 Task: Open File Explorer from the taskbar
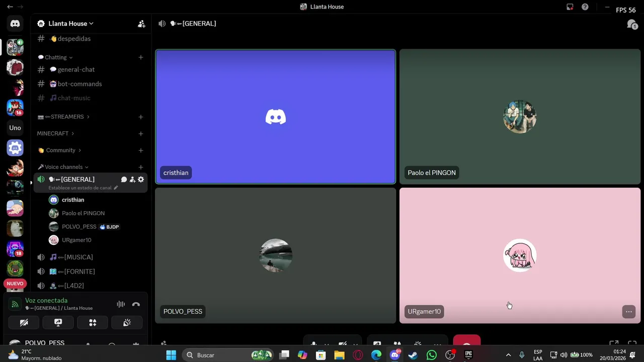pyautogui.click(x=339, y=355)
